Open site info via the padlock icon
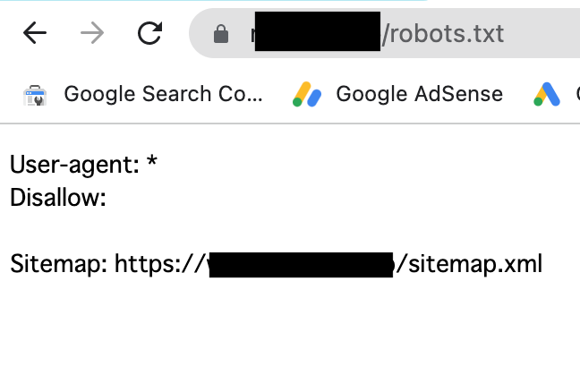Screen dimensions: 580x392 pos(220,35)
